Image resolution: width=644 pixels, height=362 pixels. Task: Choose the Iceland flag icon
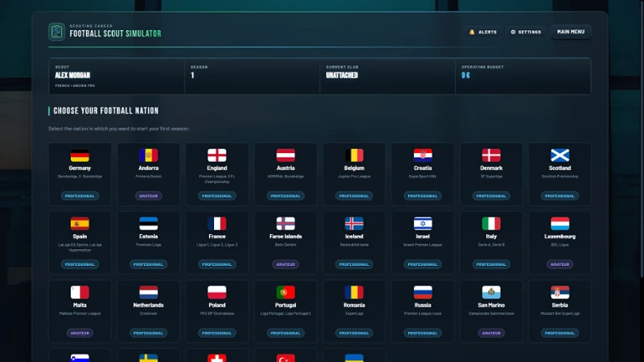click(x=354, y=224)
